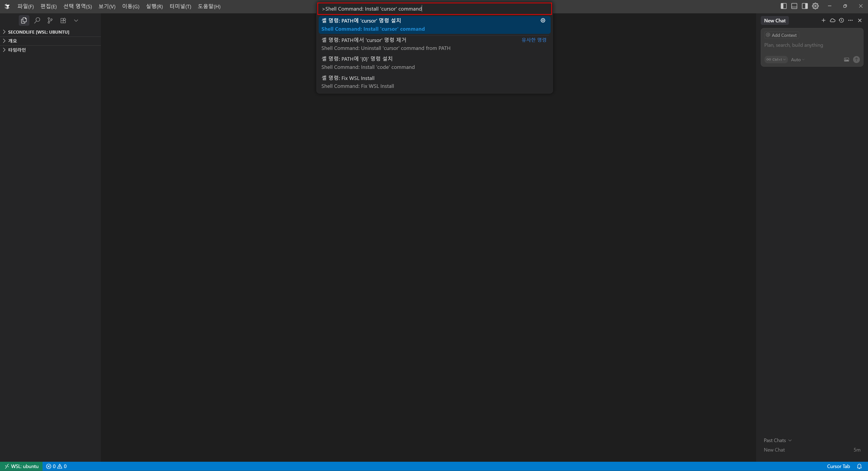Expand the SECONDLIFE [WSL: UBUNTU] folder

tap(38, 32)
